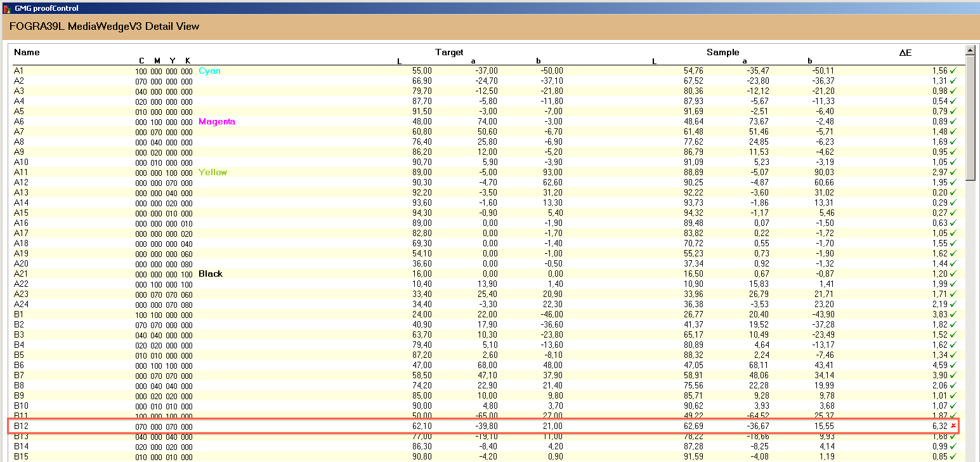Select the patch name B1

[x=18, y=314]
